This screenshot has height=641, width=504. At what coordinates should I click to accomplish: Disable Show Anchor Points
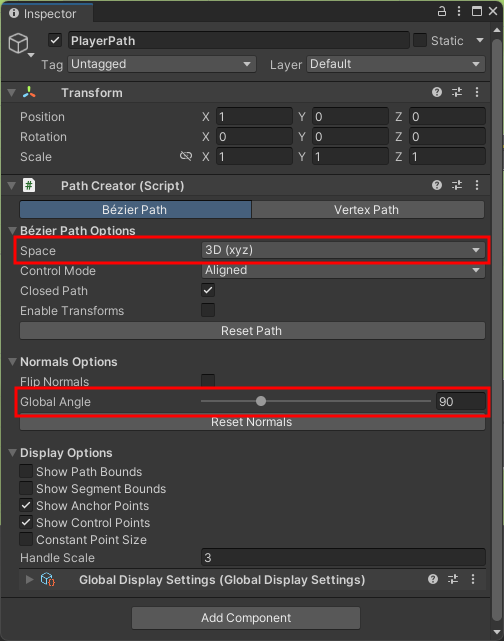click(x=26, y=505)
